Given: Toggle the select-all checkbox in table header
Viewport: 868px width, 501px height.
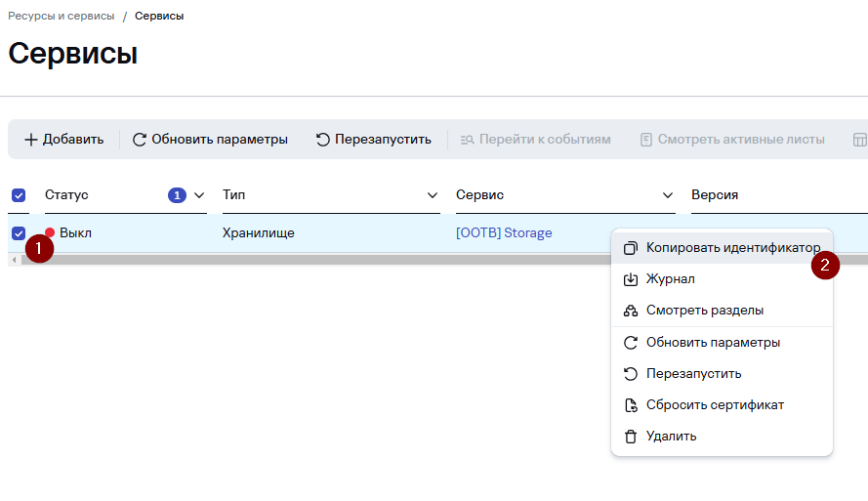Looking at the screenshot, I should click(x=19, y=195).
